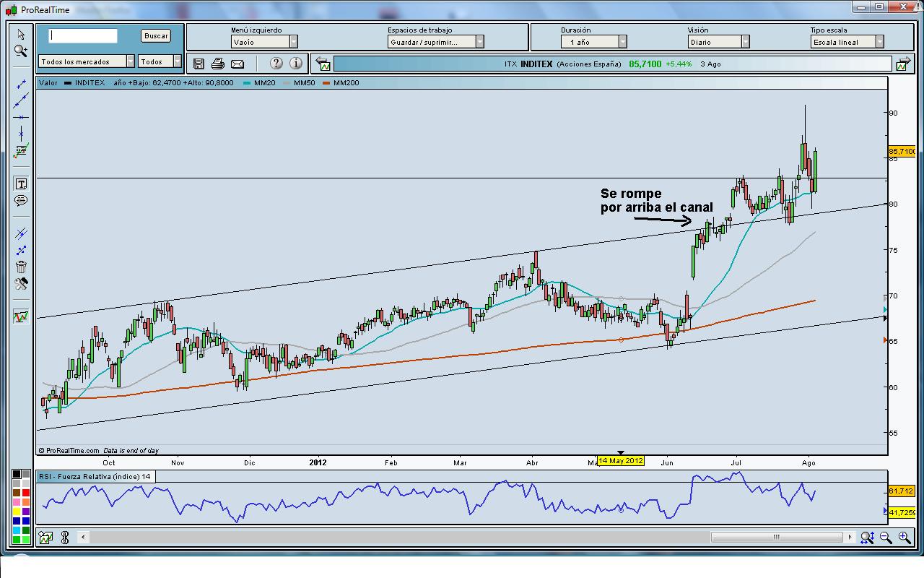The image size is (924, 578).
Task: Click the chart icon left of the INDITEX bar
Action: [323, 64]
